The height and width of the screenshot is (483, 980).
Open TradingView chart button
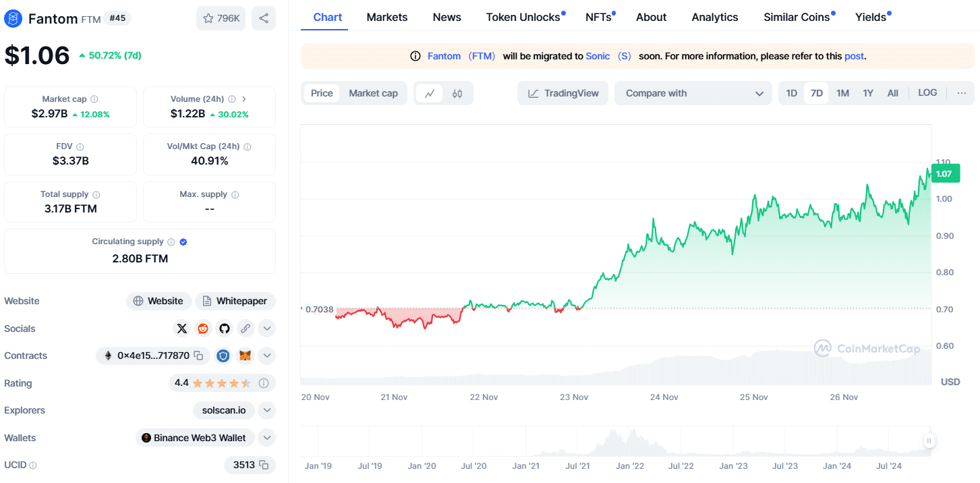click(563, 93)
